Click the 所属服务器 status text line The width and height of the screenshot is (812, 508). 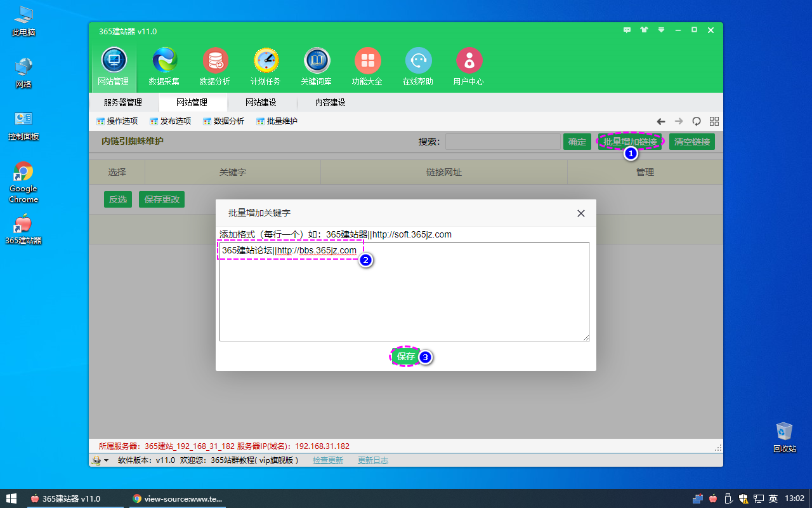tap(224, 446)
